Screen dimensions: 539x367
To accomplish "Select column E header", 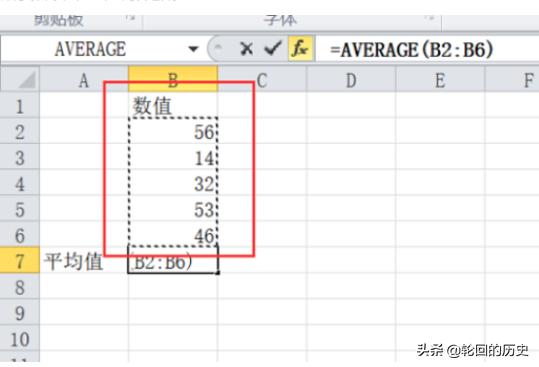I will tap(440, 80).
